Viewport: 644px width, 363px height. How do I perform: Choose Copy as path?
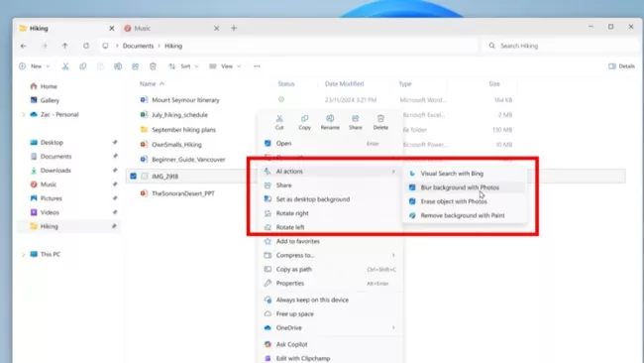coord(331,269)
